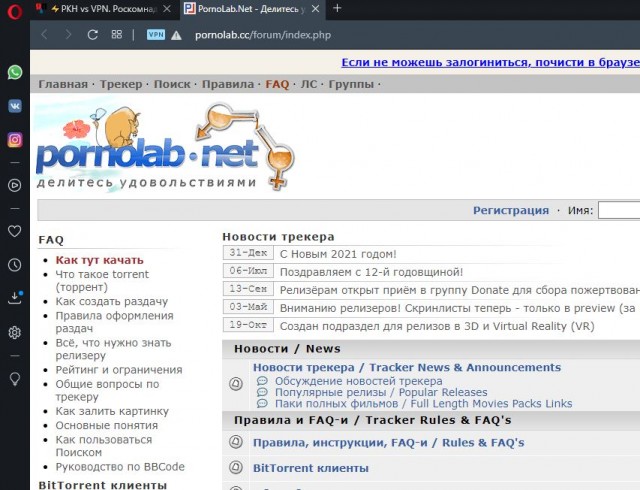Open a new tab with plus button
The height and width of the screenshot is (490, 640).
pyautogui.click(x=337, y=8)
